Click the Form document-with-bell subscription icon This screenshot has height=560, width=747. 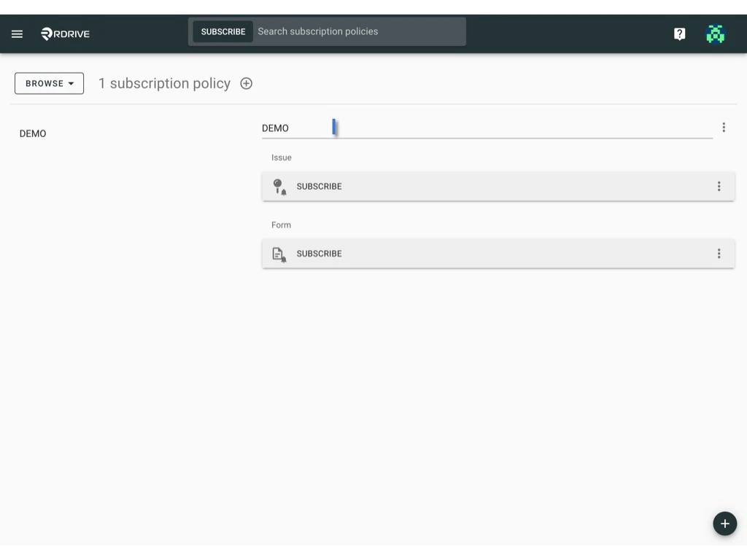pyautogui.click(x=279, y=254)
